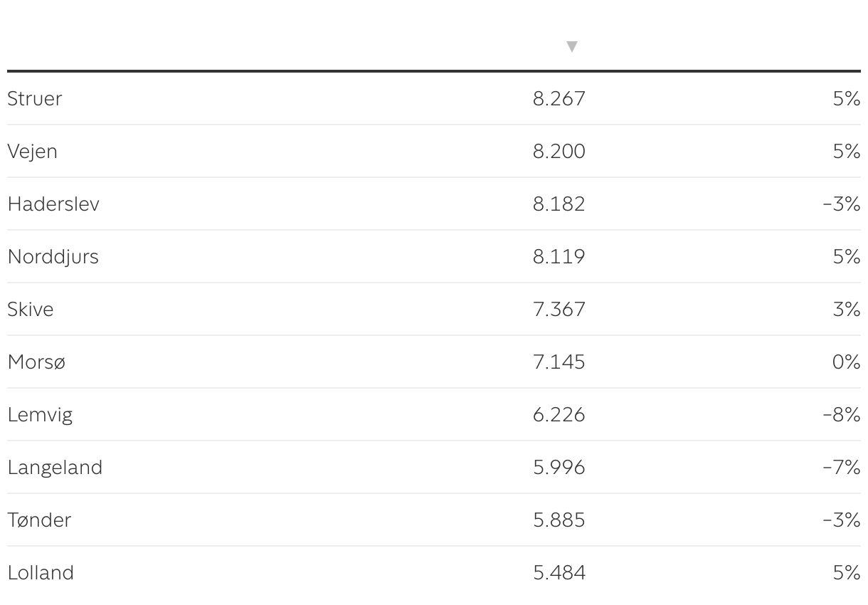Viewport: 868px width, 605px height.
Task: Click the Vejen municipality name
Action: (33, 152)
